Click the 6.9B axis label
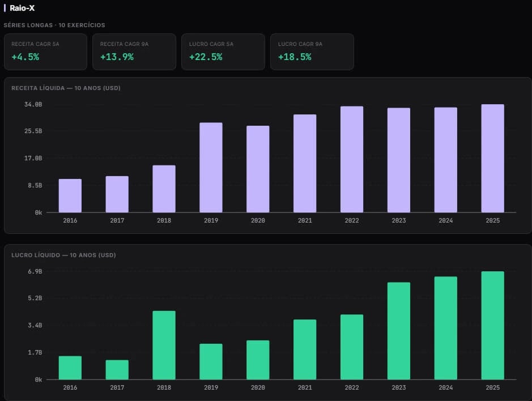This screenshot has width=532, height=401. [x=35, y=271]
